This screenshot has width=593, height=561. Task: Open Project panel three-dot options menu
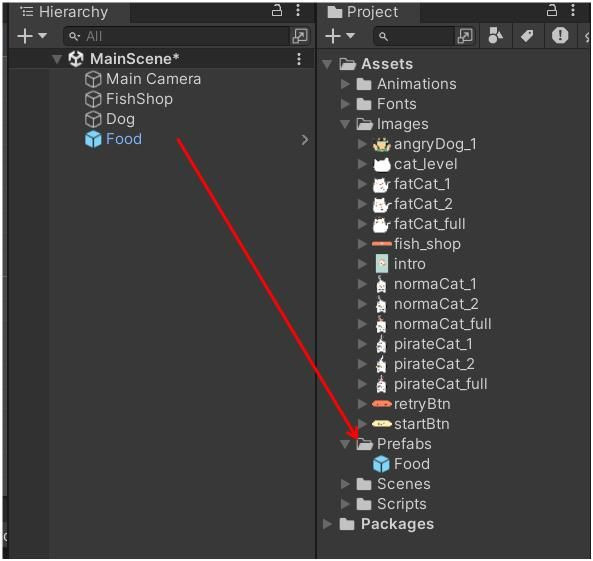pos(573,11)
